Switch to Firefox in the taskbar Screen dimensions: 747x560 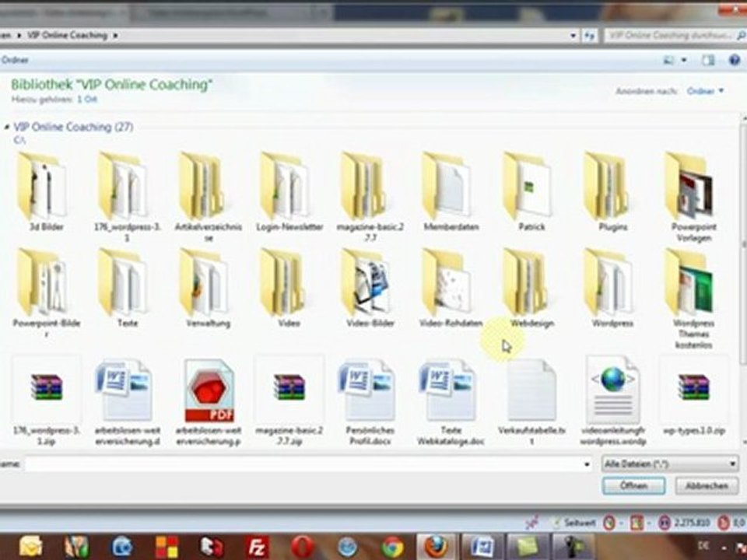coord(437,547)
